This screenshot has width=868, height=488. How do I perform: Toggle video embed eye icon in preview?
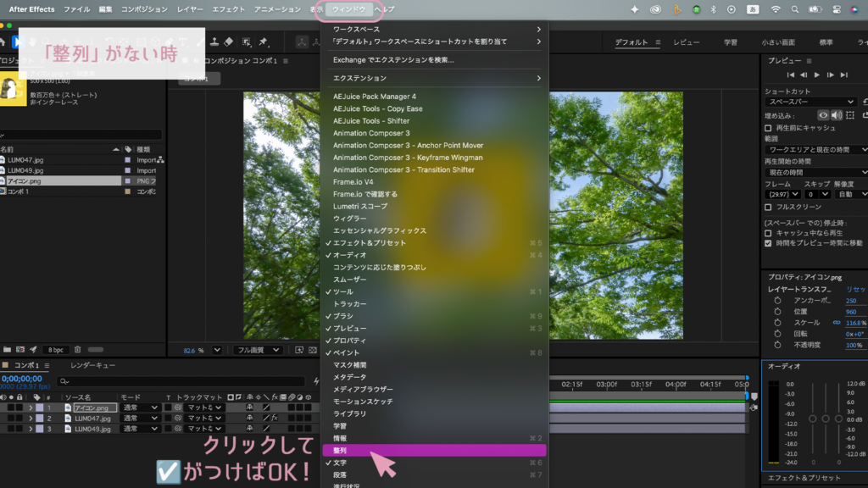[x=823, y=115]
